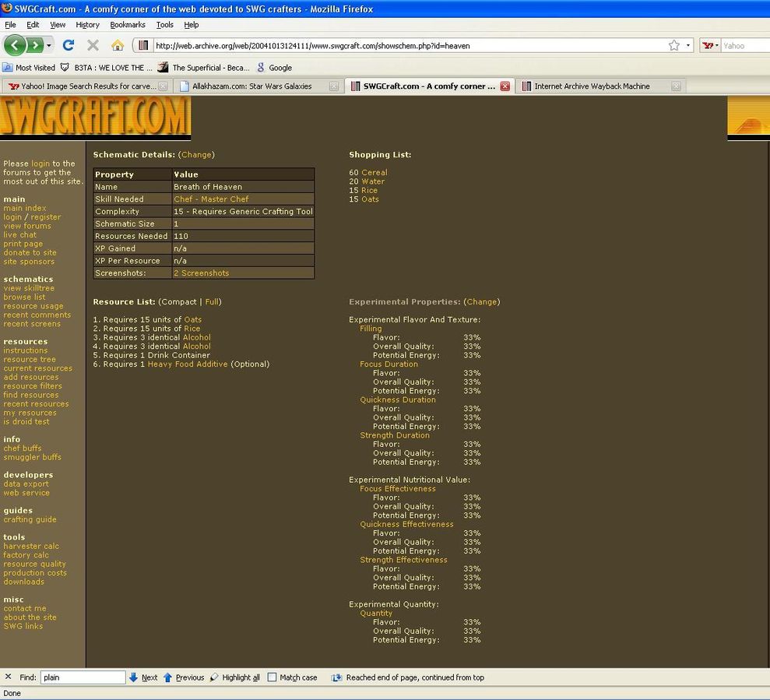Click Find Previous up arrow
This screenshot has height=700, width=770.
[167, 677]
